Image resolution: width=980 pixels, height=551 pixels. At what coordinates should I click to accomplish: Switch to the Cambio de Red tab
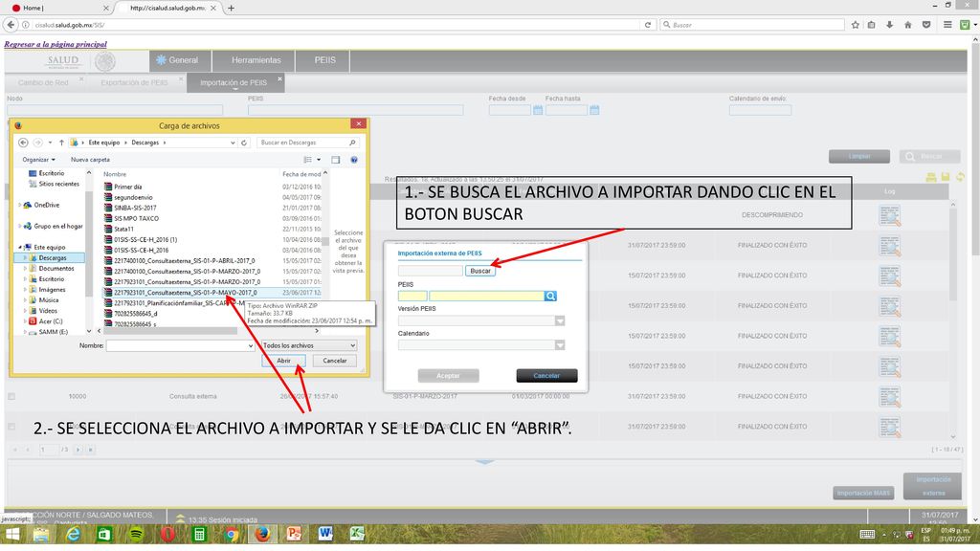coord(44,82)
